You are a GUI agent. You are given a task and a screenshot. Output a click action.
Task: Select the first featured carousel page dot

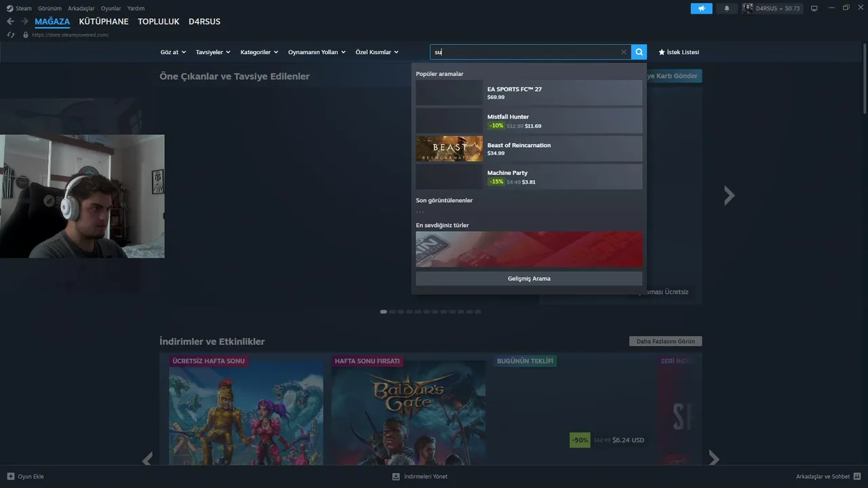[x=384, y=312]
